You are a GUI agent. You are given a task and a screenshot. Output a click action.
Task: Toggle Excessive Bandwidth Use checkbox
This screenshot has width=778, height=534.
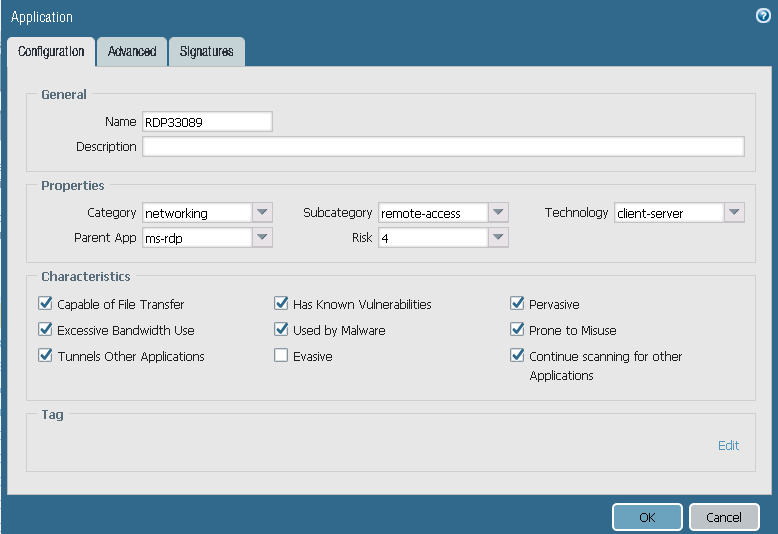[45, 330]
